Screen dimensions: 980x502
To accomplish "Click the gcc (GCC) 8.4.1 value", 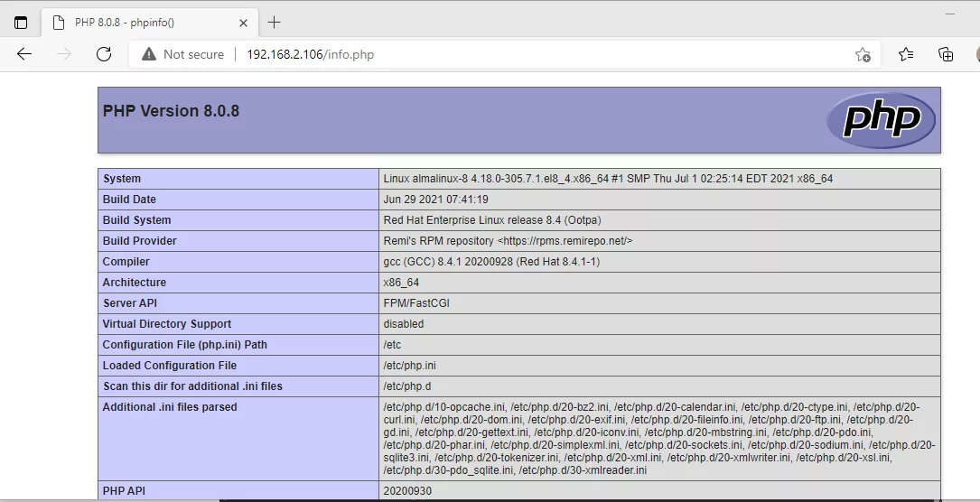I will tap(492, 262).
